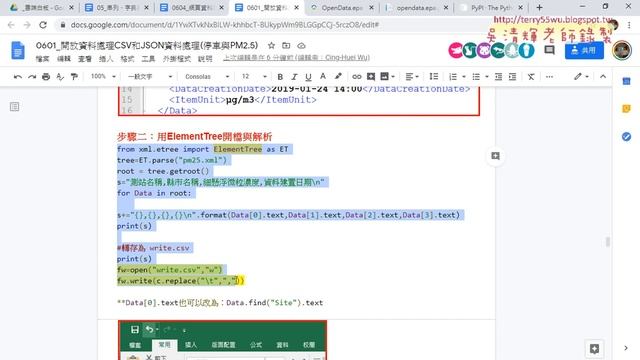Viewport: 640px width, 360px height.
Task: Open the highlight color picker
Action: (x=338, y=77)
